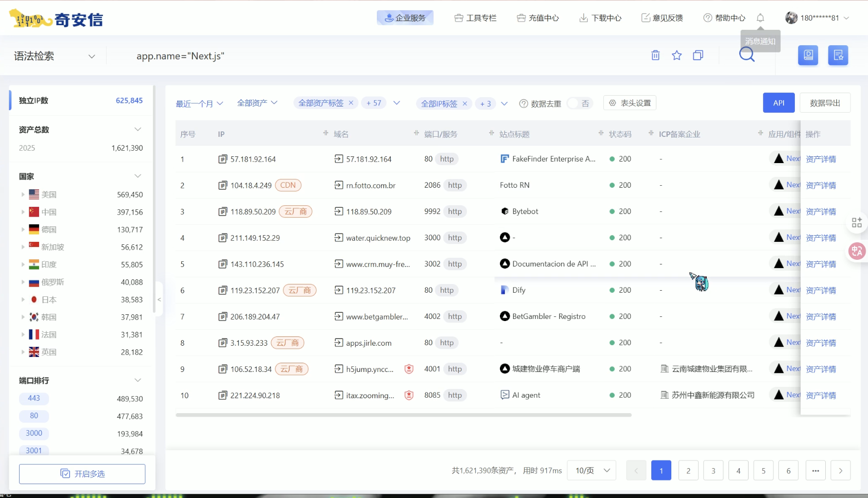868x498 pixels.
Task: Click the sort icon on 站点标题 column
Action: coord(601,133)
